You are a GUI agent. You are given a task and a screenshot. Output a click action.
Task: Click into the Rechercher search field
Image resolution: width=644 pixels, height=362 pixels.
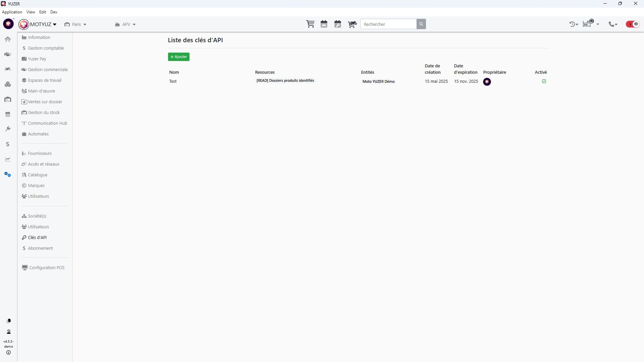388,24
